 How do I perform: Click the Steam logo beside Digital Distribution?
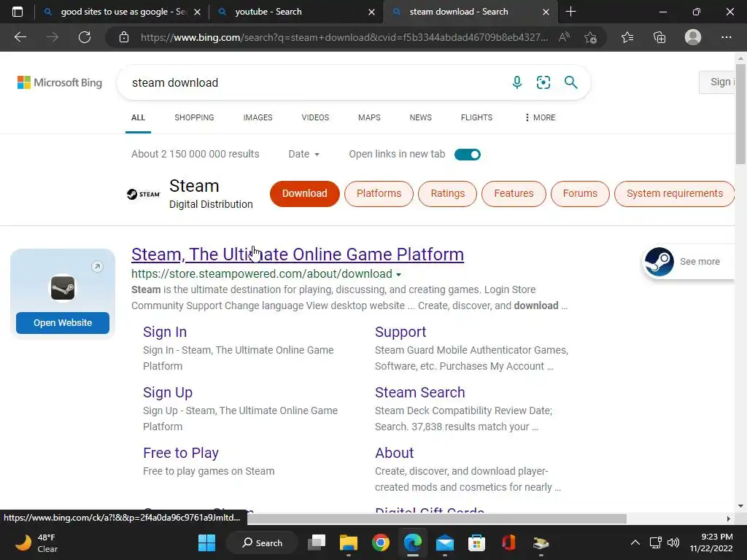click(x=144, y=194)
